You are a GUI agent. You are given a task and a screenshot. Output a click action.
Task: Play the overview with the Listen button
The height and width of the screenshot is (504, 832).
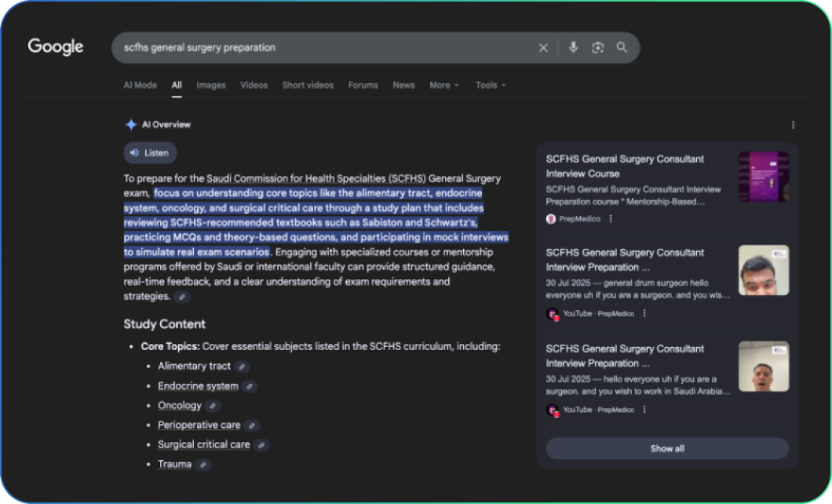(x=150, y=153)
